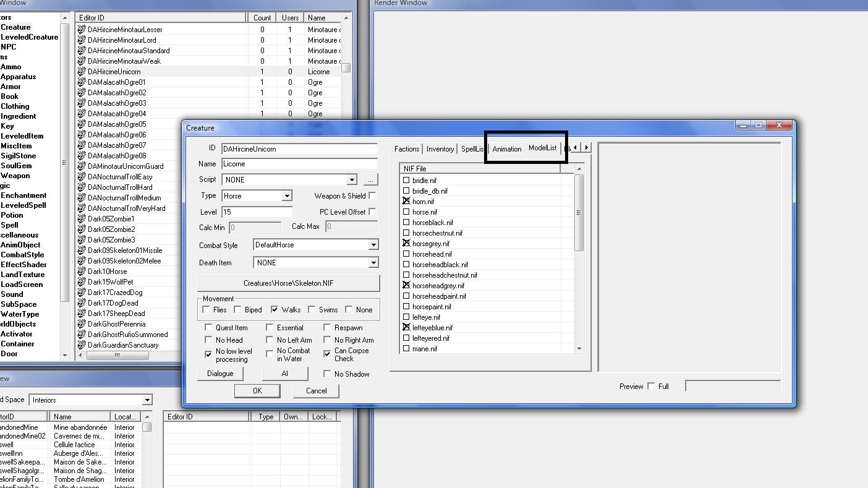Toggle the Quest Item checkbox
Image resolution: width=868 pixels, height=488 pixels.
tap(208, 328)
